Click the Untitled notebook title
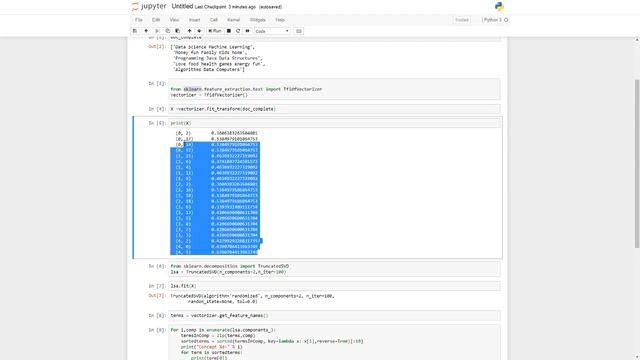The image size is (640, 360). pyautogui.click(x=182, y=7)
